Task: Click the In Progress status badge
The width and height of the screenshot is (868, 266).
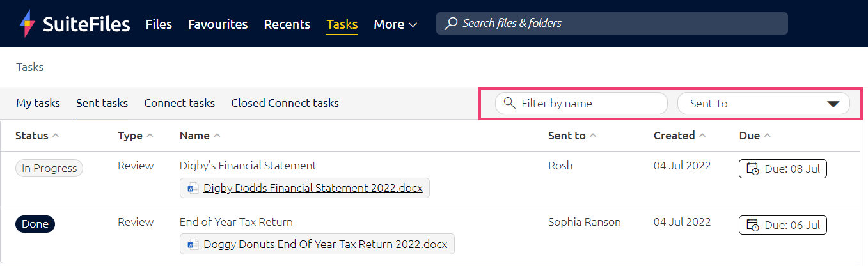Action: (x=49, y=168)
